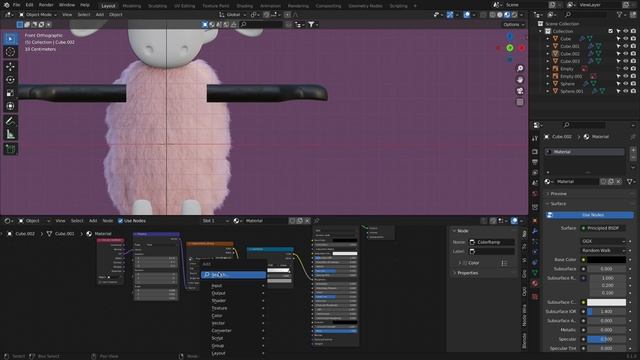
Task: Disable Empty.001 render camera icon
Action: (x=633, y=76)
